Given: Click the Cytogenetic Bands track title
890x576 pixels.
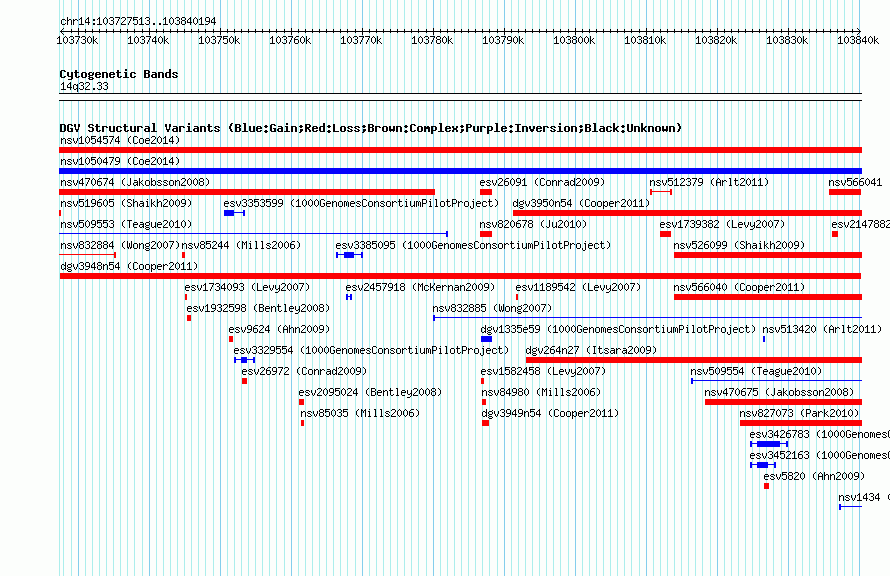Looking at the screenshot, I should [x=119, y=74].
